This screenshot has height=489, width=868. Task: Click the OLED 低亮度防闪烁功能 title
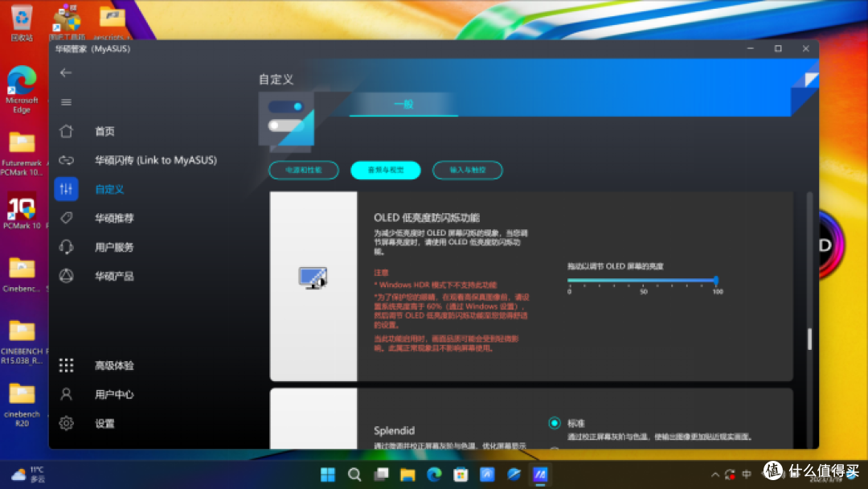click(x=427, y=218)
